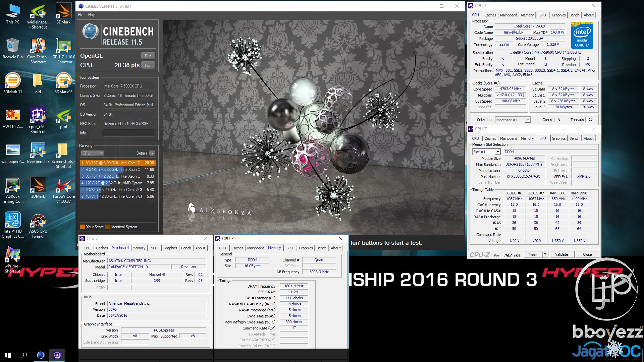Run the OpenGL test in Cinebench
644x362 pixels.
(148, 56)
